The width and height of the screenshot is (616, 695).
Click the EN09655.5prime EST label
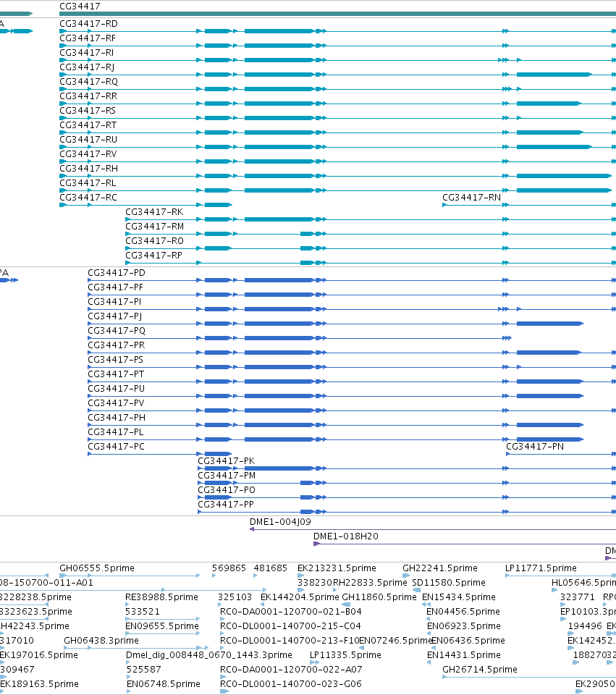[162, 626]
